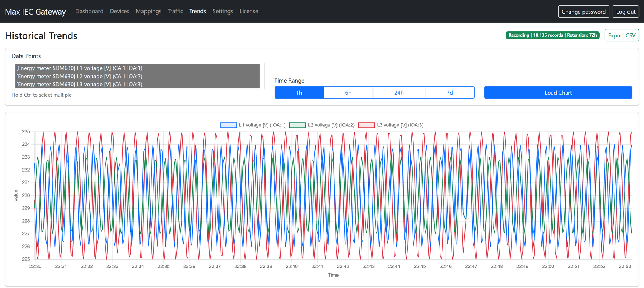Click the L3 voltage legend label

400,125
